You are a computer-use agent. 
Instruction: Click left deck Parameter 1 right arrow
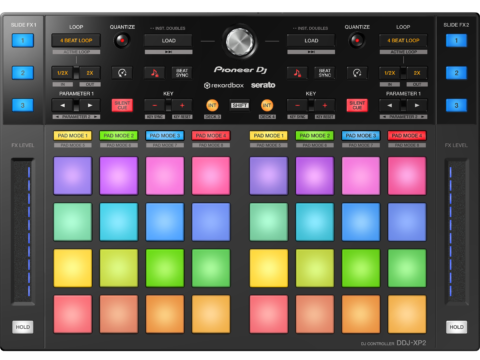click(90, 105)
